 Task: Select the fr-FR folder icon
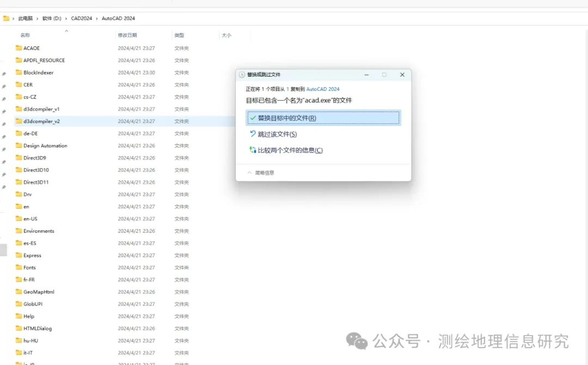coord(19,279)
